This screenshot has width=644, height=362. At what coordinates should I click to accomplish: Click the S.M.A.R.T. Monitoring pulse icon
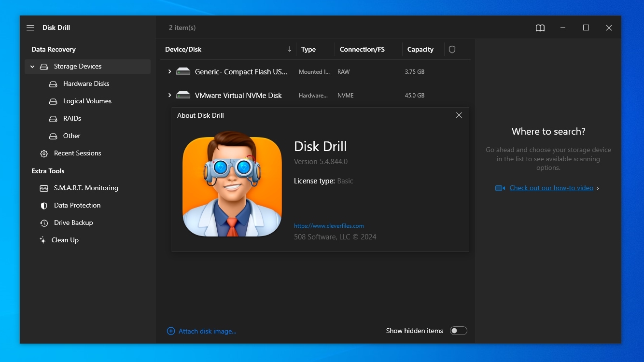coord(44,188)
